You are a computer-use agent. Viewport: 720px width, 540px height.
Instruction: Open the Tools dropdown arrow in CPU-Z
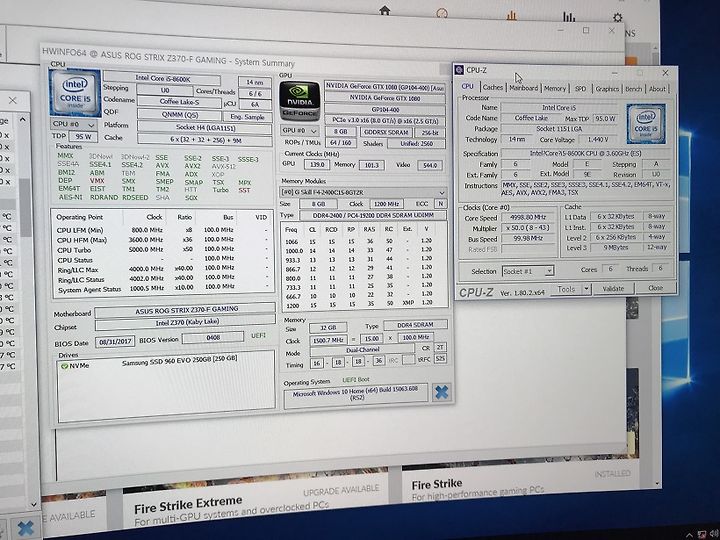(586, 289)
